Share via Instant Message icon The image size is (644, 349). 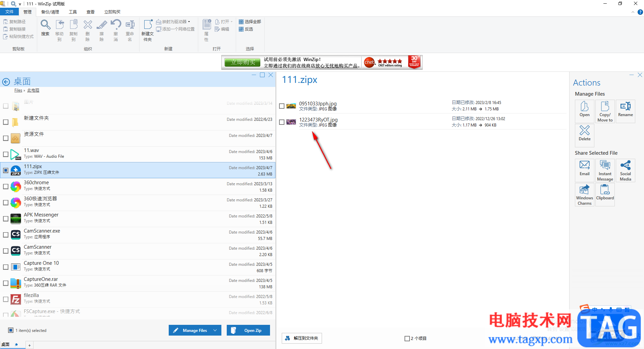(605, 170)
